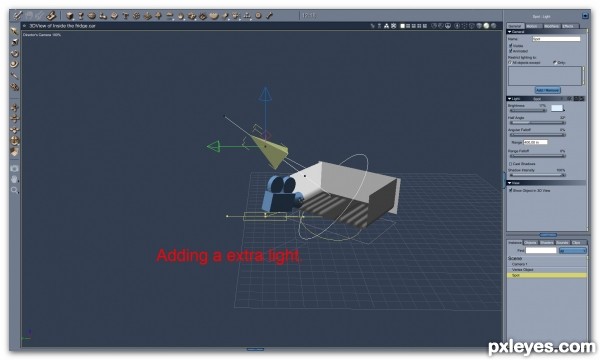The image size is (600, 360).
Task: Select the arrow selection tool in left toolbar
Action: [x=15, y=31]
